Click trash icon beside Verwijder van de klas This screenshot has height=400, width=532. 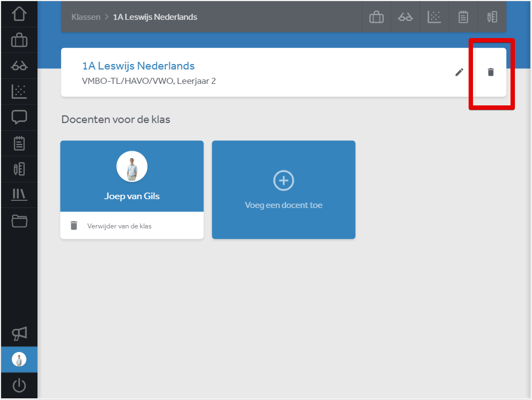pos(74,226)
